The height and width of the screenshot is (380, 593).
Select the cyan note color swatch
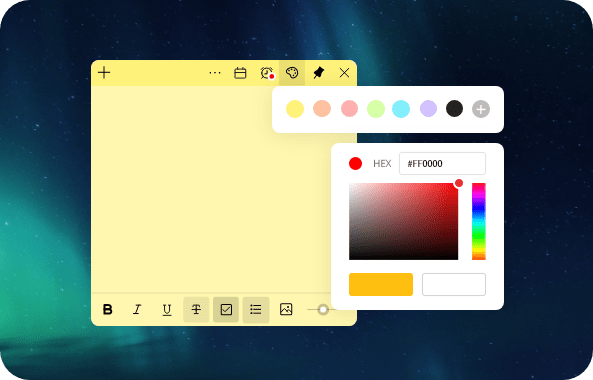[401, 109]
